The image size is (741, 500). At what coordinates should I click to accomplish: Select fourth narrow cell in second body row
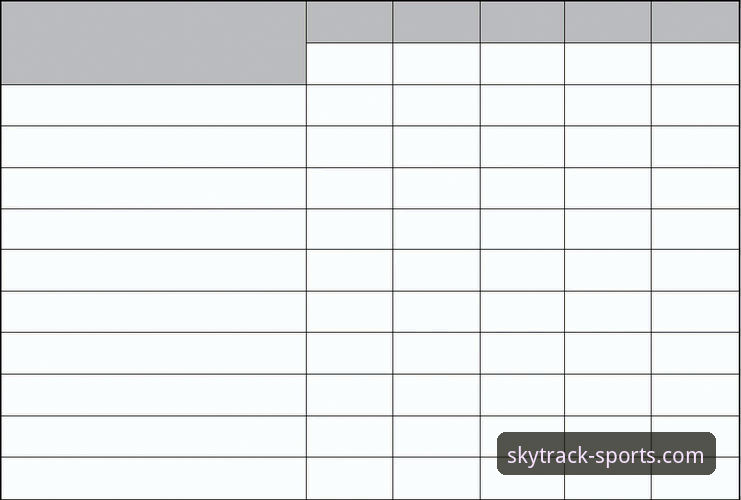click(608, 147)
